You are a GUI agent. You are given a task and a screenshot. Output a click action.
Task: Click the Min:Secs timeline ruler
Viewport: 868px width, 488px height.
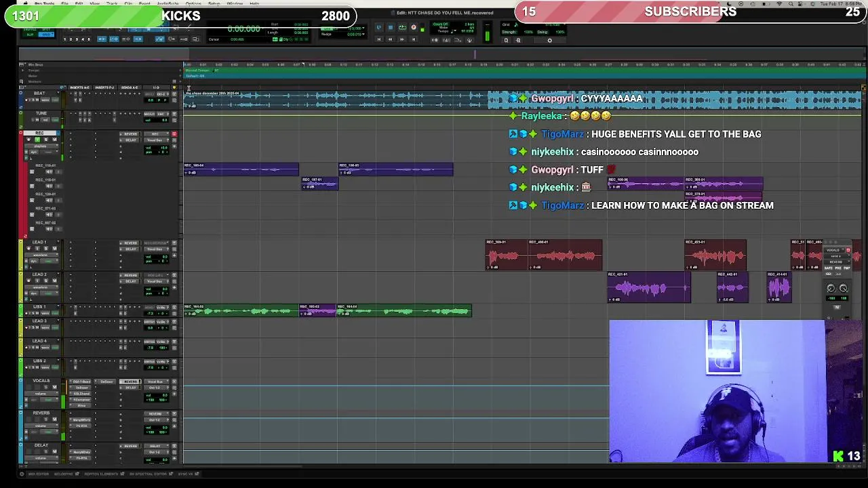pyautogui.click(x=522, y=65)
